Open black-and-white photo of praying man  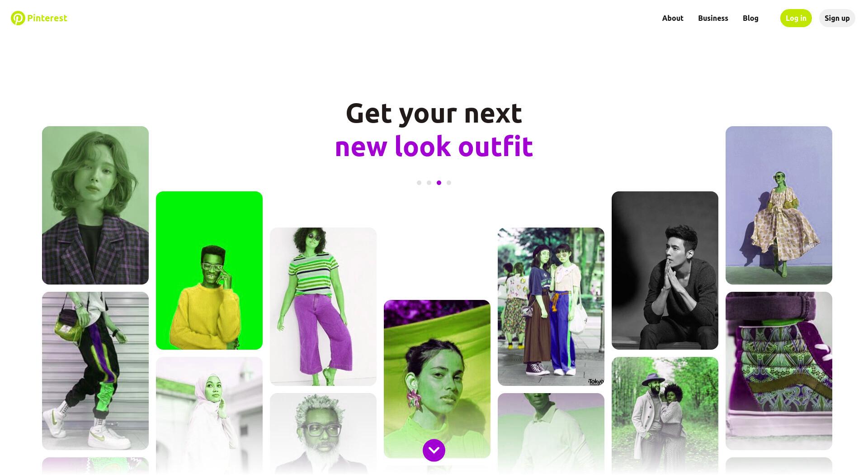(x=665, y=271)
